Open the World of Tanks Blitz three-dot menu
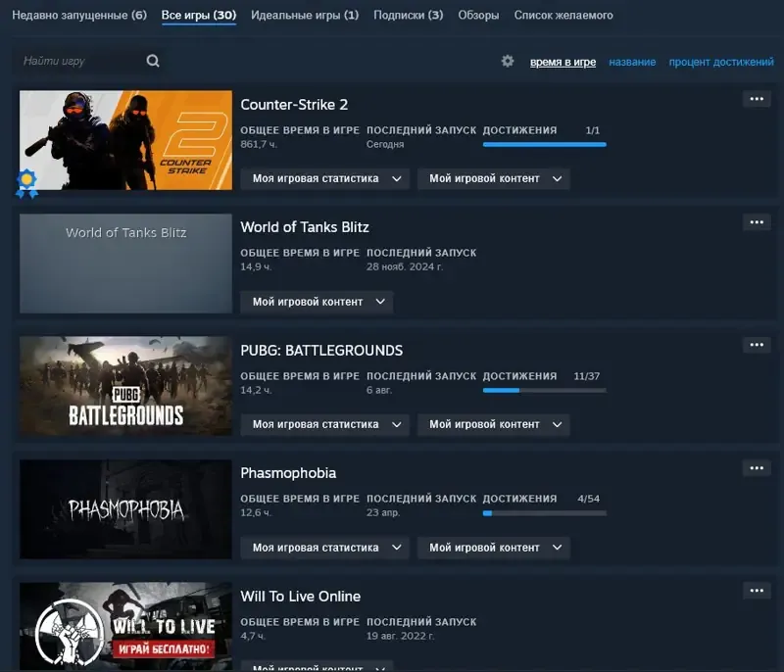This screenshot has height=672, width=784. coord(757,222)
